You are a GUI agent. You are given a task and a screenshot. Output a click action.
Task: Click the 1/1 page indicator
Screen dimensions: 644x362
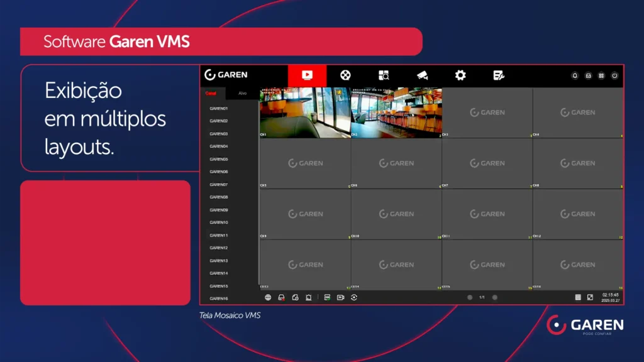click(x=482, y=297)
